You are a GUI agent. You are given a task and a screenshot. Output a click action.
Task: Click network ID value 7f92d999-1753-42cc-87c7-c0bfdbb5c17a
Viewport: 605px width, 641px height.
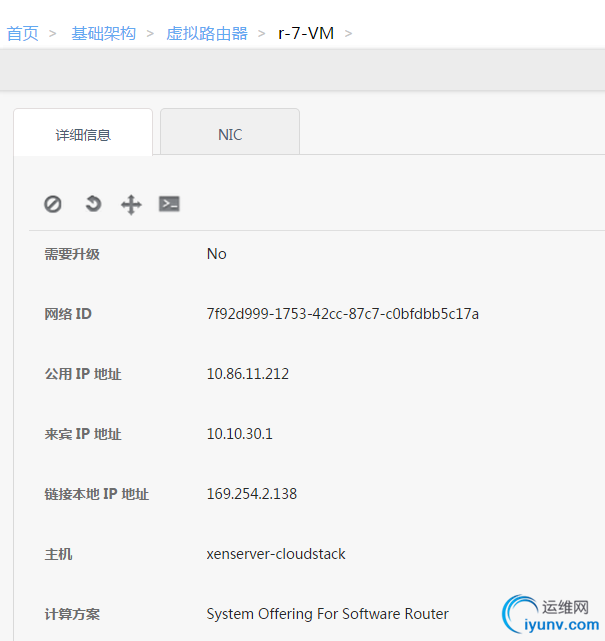point(343,314)
